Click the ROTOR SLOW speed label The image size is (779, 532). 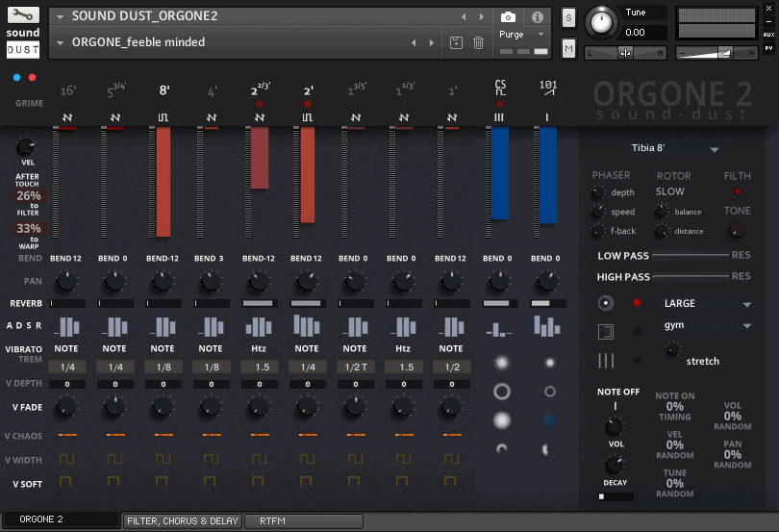tap(669, 191)
